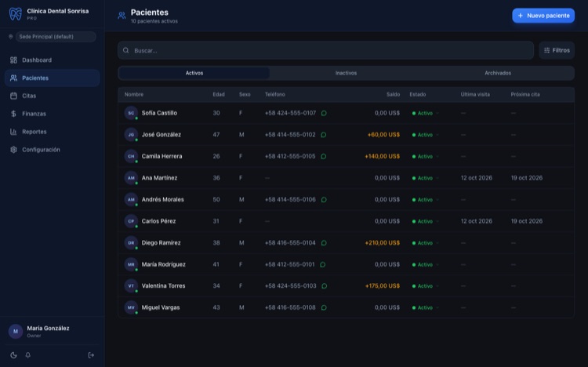
Task: Sort table by the Nombre column header
Action: click(134, 95)
